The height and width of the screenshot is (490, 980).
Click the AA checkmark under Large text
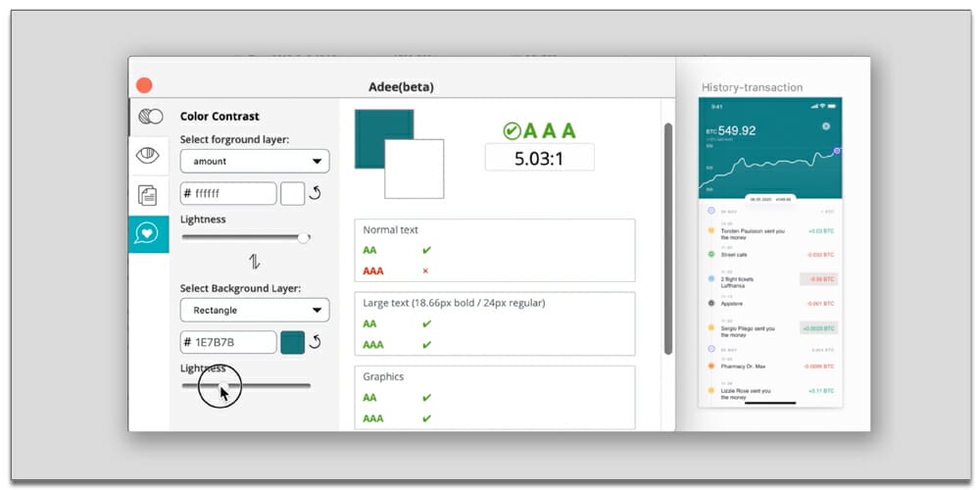(x=427, y=323)
